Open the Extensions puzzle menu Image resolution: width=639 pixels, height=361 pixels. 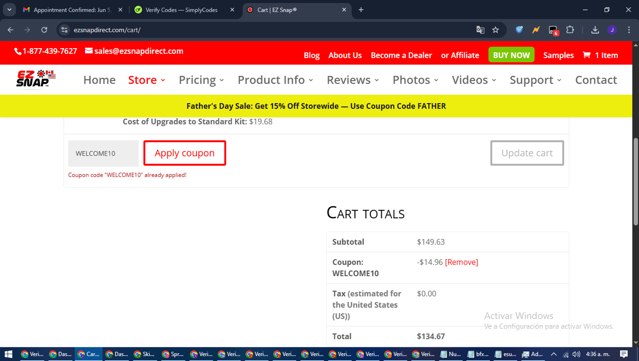tap(570, 30)
